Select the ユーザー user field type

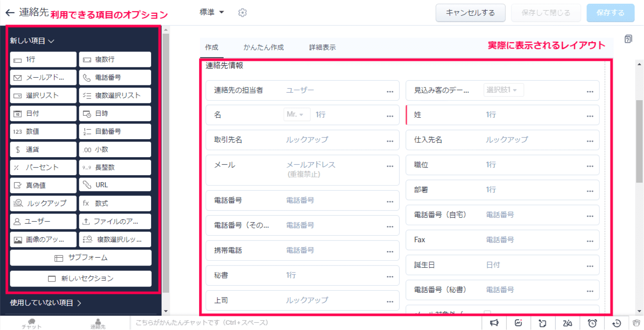point(43,221)
